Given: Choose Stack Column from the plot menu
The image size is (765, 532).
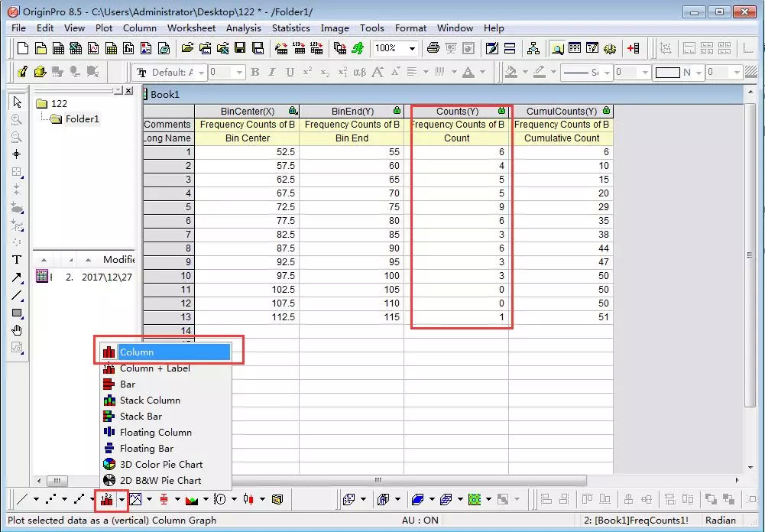Looking at the screenshot, I should (150, 401).
